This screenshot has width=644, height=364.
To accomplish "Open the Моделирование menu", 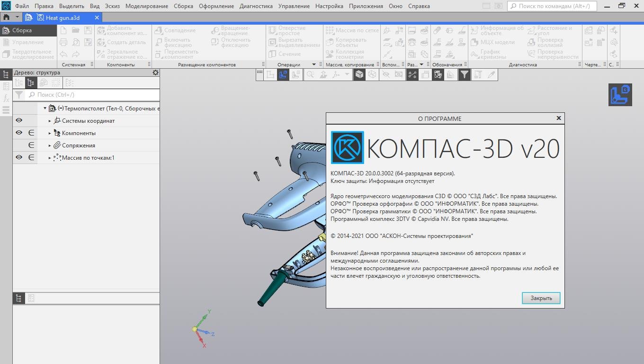I will point(147,6).
